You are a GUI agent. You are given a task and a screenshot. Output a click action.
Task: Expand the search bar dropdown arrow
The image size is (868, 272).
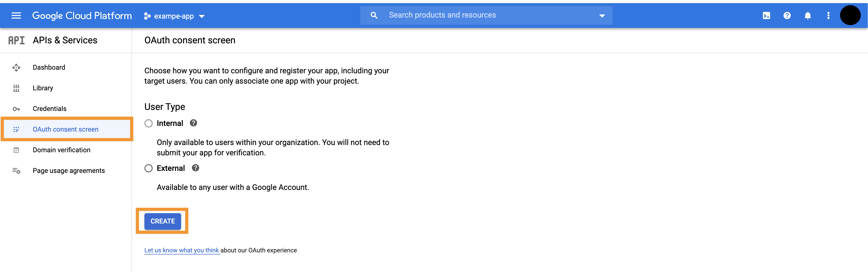pos(602,15)
